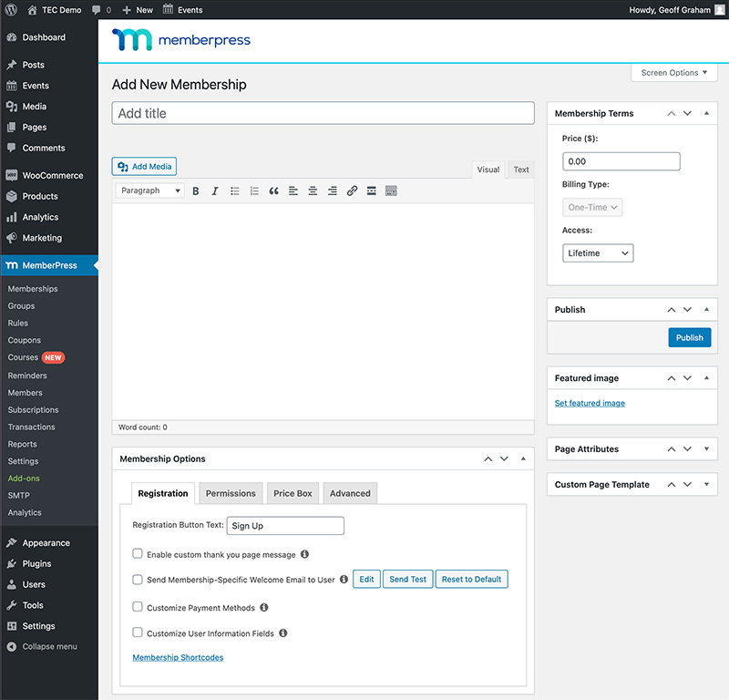Expand the Page Attributes panel
The image size is (729, 700).
pyautogui.click(x=707, y=448)
